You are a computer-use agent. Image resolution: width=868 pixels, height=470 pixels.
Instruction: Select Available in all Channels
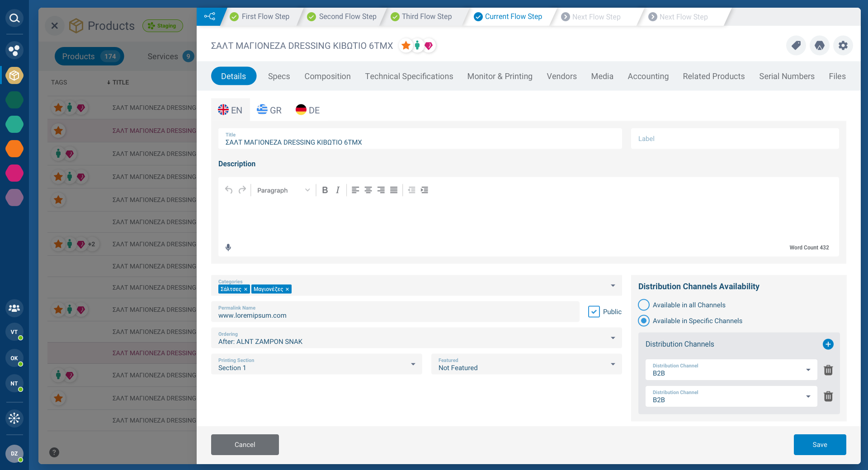[643, 305]
